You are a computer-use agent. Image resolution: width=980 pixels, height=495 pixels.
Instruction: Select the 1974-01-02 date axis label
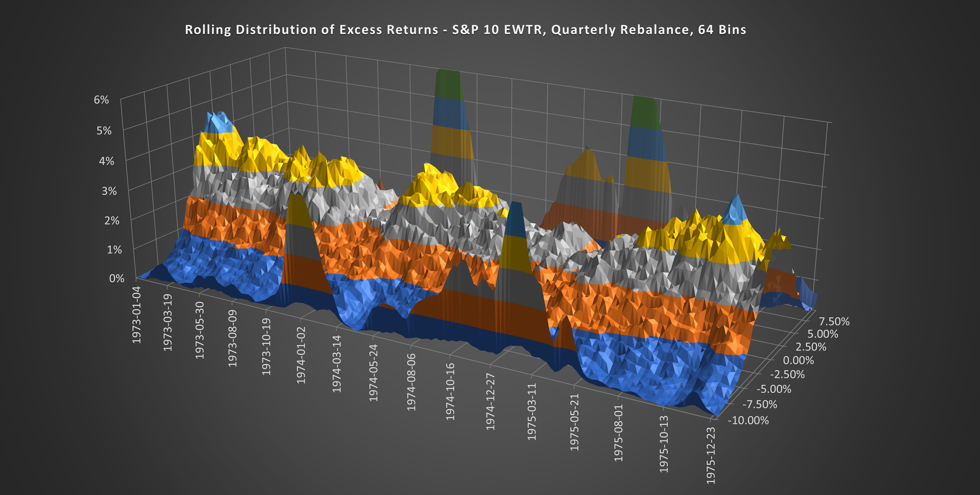301,355
